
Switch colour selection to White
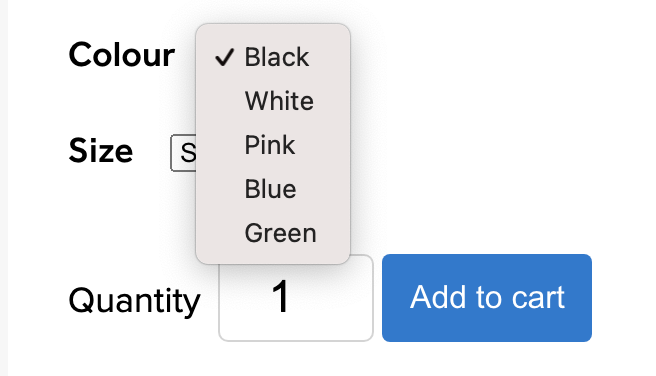(x=273, y=101)
